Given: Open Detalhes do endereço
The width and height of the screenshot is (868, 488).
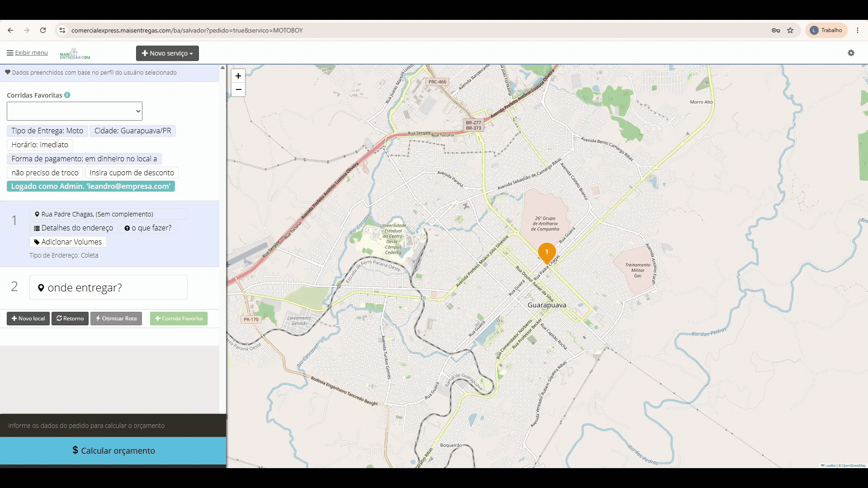Looking at the screenshot, I should [x=74, y=228].
